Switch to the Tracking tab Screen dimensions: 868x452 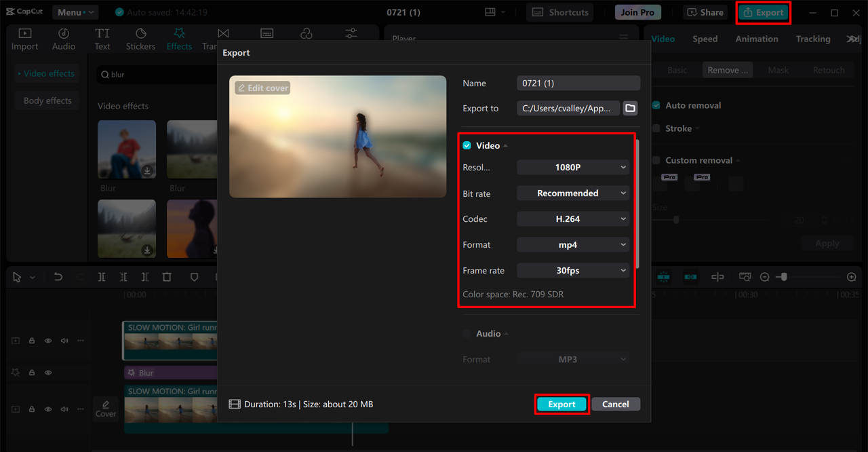point(813,39)
